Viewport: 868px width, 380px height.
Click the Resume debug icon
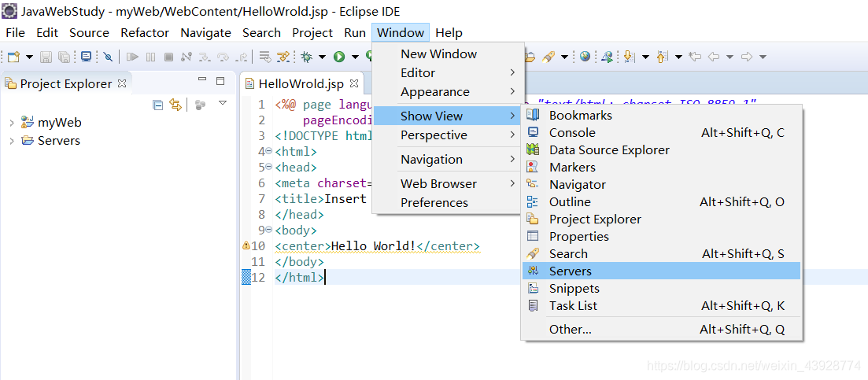(x=132, y=57)
